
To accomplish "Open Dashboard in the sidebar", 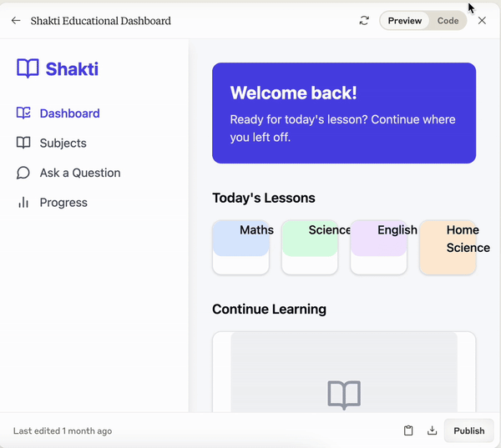I will click(x=69, y=113).
